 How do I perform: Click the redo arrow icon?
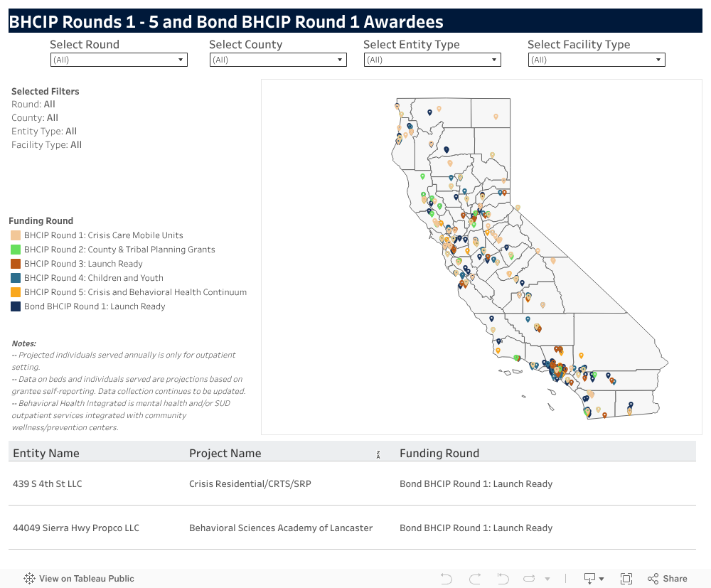tap(475, 579)
